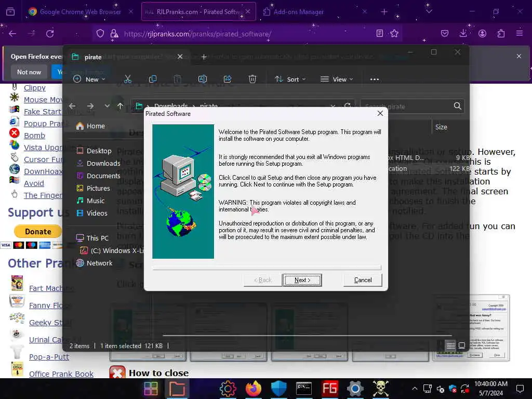Reload the Firefox page
532x399 pixels.
[50, 34]
